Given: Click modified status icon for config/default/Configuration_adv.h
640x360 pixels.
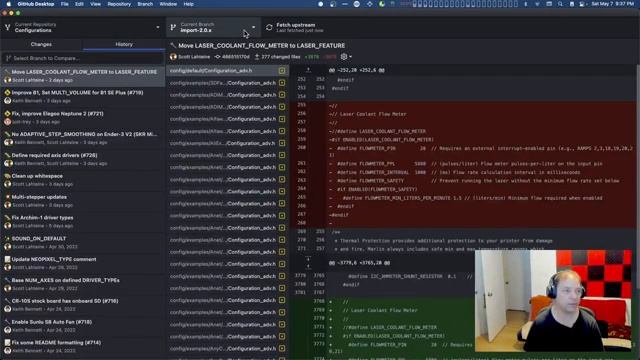Looking at the screenshot, I should coord(282,71).
